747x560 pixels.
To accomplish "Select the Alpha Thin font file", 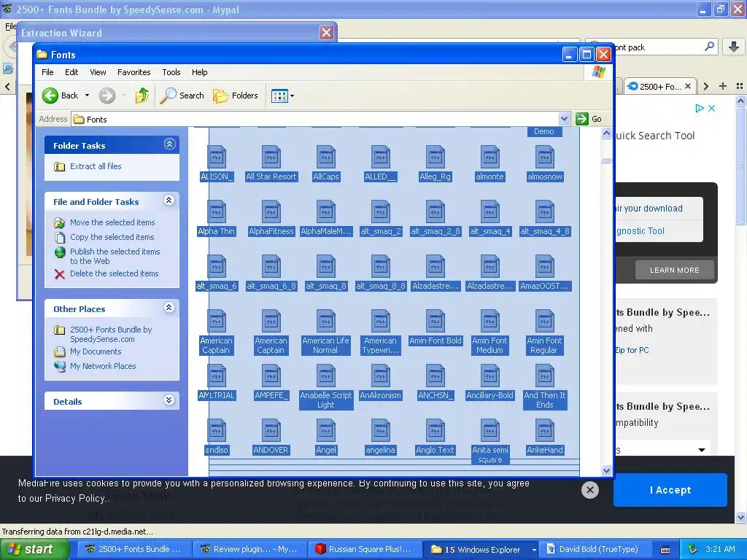I will click(x=216, y=218).
